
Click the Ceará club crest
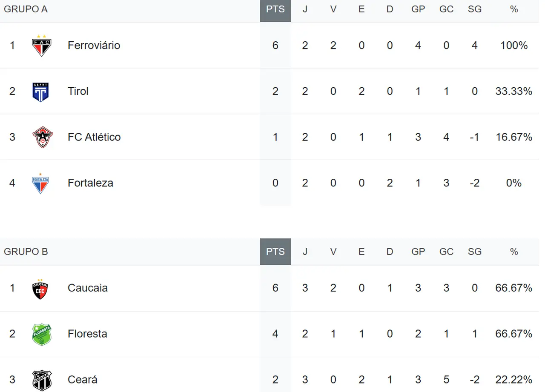[x=42, y=380]
